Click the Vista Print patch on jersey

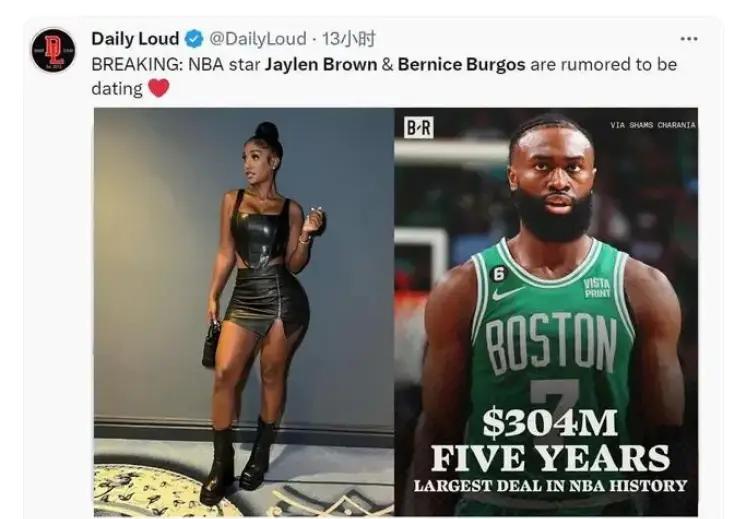pos(597,288)
